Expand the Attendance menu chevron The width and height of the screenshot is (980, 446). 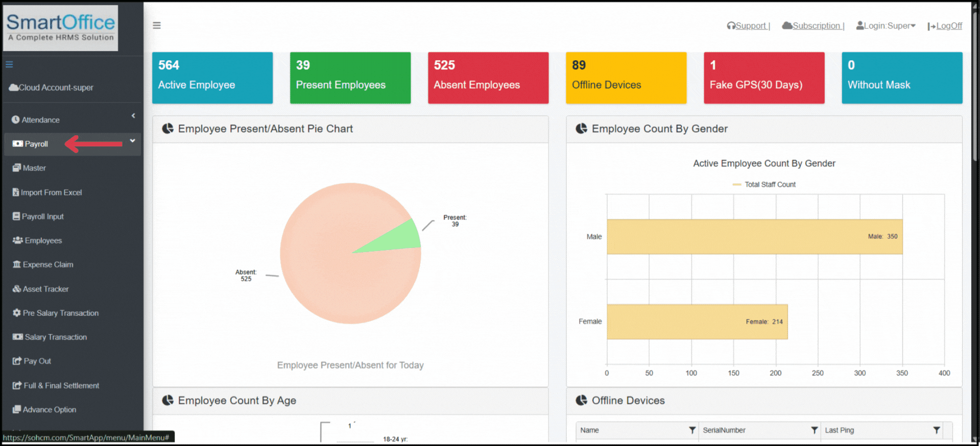(133, 116)
